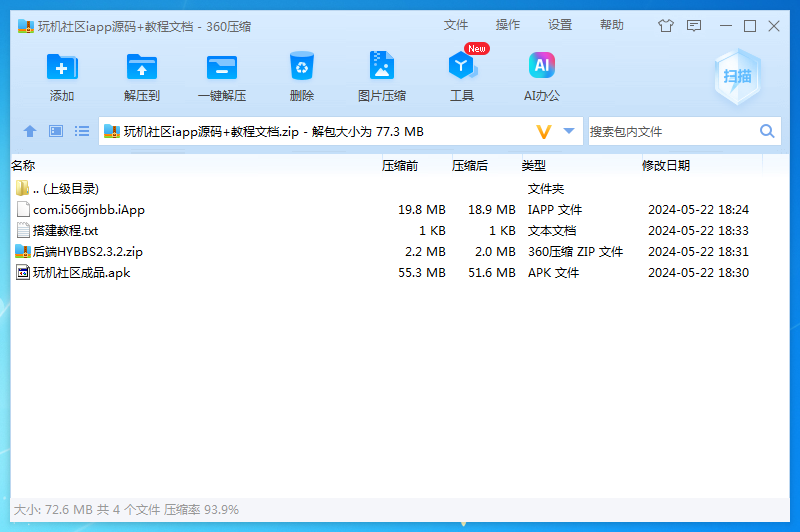Switch to icon view mode
The width and height of the screenshot is (800, 532).
click(56, 131)
